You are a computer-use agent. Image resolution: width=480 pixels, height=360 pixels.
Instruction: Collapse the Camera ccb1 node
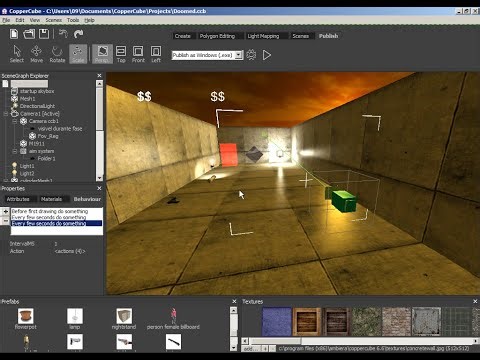coord(15,121)
